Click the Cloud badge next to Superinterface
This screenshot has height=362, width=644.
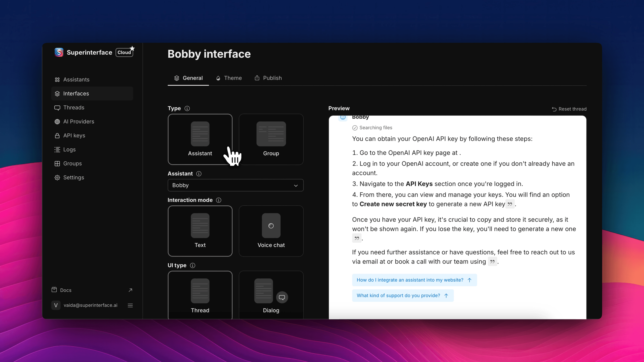124,52
